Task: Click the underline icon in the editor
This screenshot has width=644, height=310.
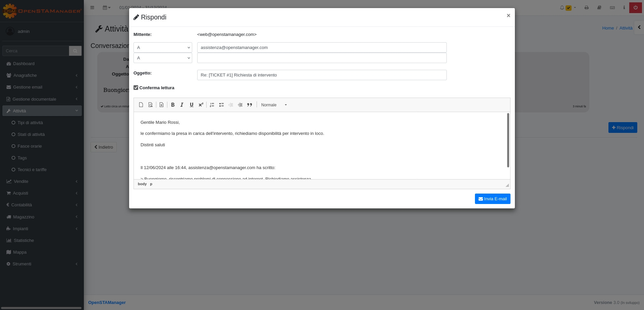Action: pyautogui.click(x=192, y=105)
